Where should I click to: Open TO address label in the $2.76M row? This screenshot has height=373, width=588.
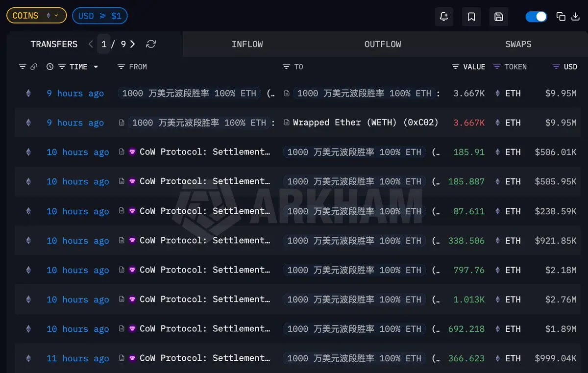(x=354, y=299)
